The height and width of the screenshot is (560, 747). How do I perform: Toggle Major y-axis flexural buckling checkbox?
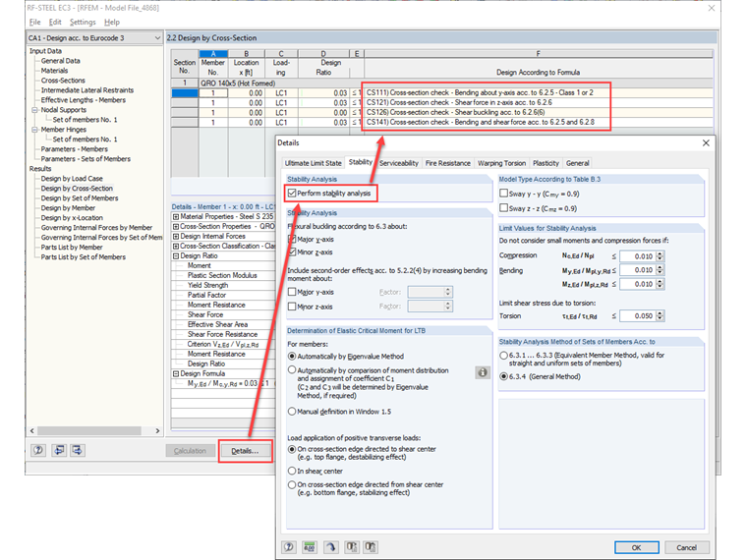(292, 239)
